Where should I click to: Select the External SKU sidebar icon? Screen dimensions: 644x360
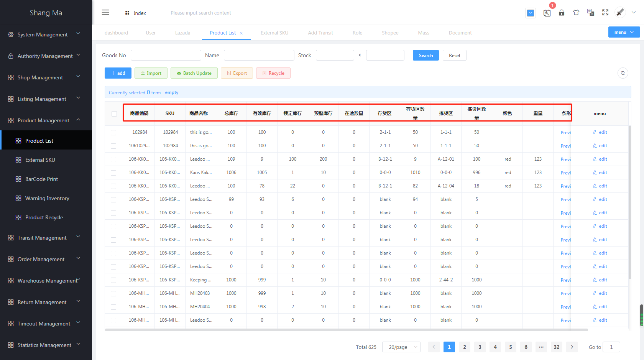click(x=18, y=160)
